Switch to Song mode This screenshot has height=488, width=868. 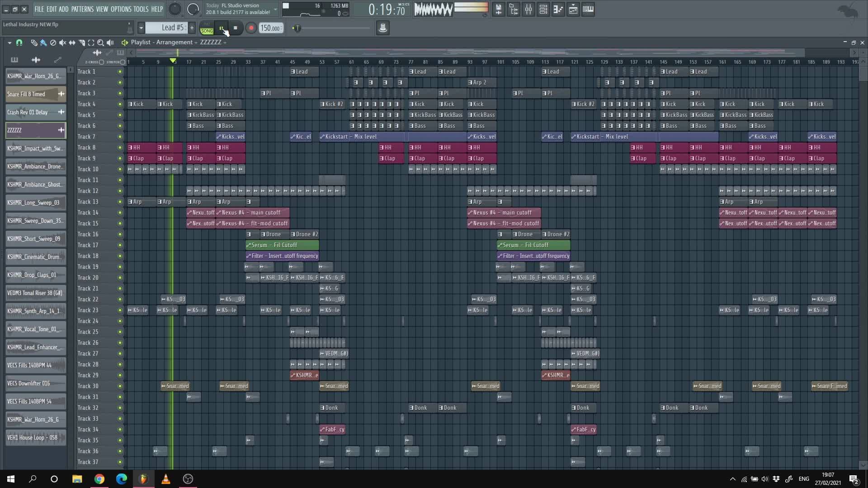pos(207,31)
